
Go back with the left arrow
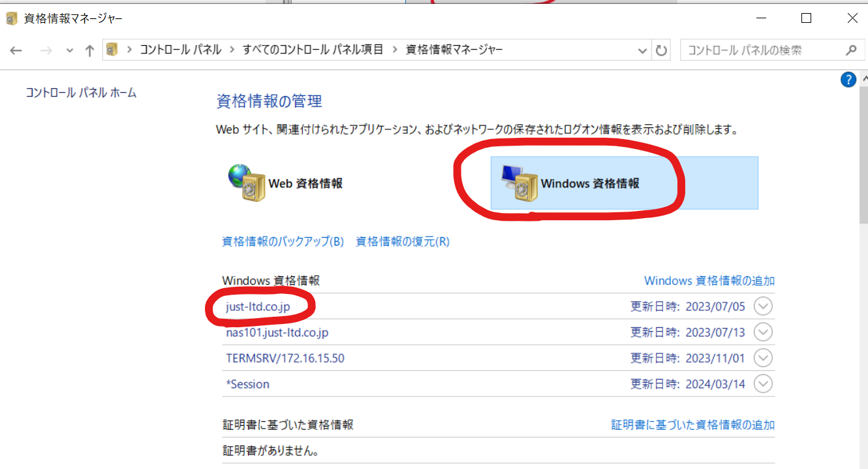(16, 50)
